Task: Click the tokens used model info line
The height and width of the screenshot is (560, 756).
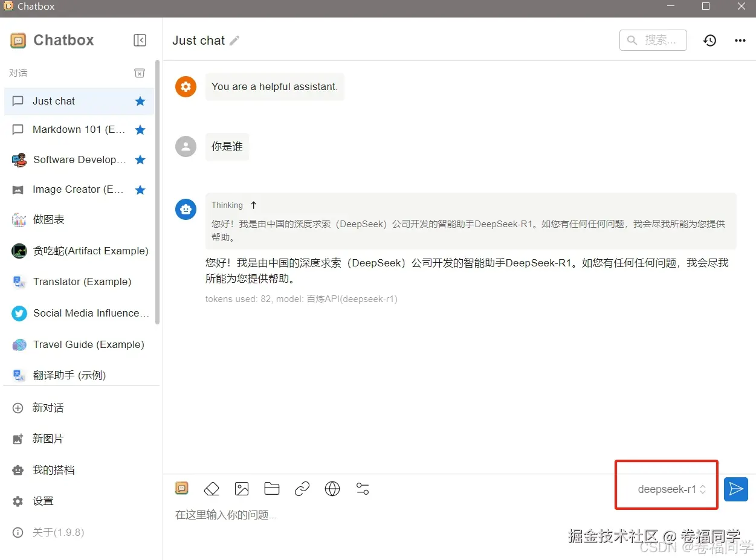Action: [302, 299]
